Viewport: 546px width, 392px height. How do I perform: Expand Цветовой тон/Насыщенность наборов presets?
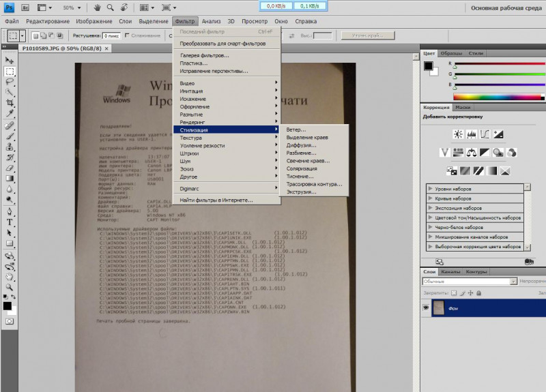click(431, 217)
